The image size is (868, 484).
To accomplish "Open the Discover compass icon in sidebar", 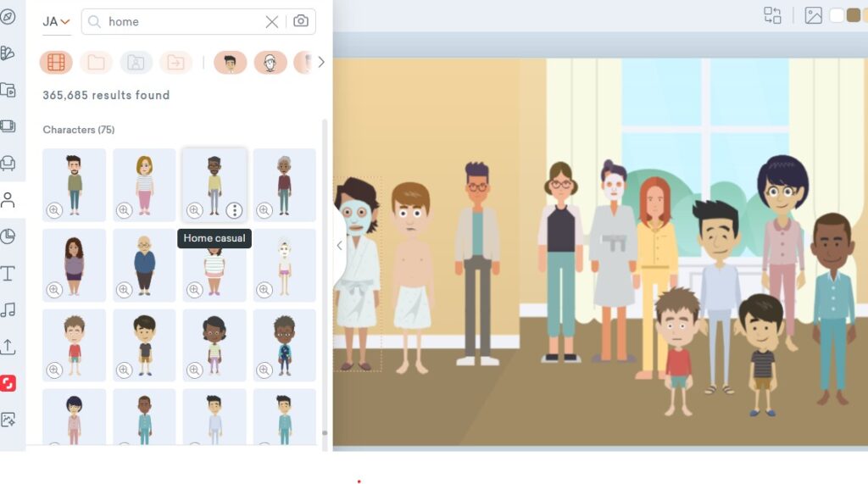I will click(x=8, y=17).
